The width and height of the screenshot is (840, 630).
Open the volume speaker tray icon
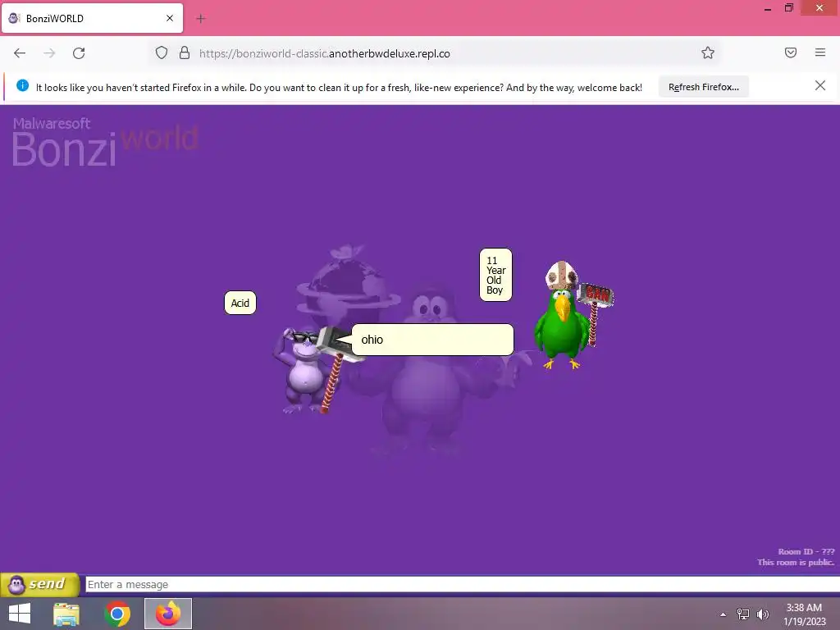coord(763,614)
